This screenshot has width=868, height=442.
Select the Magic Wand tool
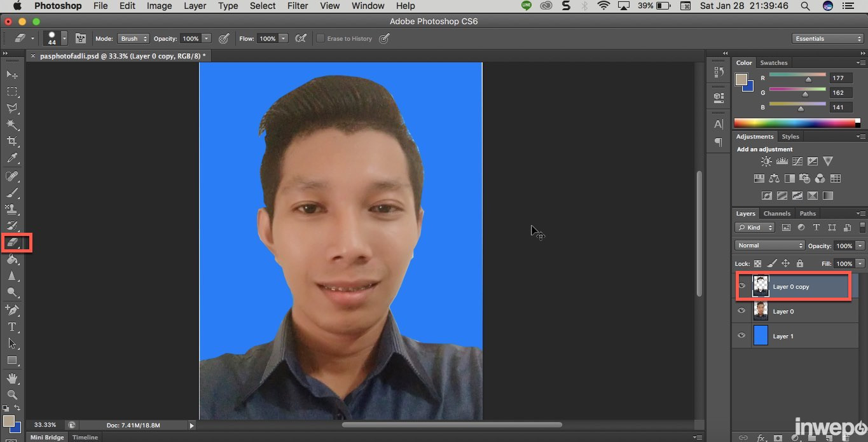pos(12,125)
